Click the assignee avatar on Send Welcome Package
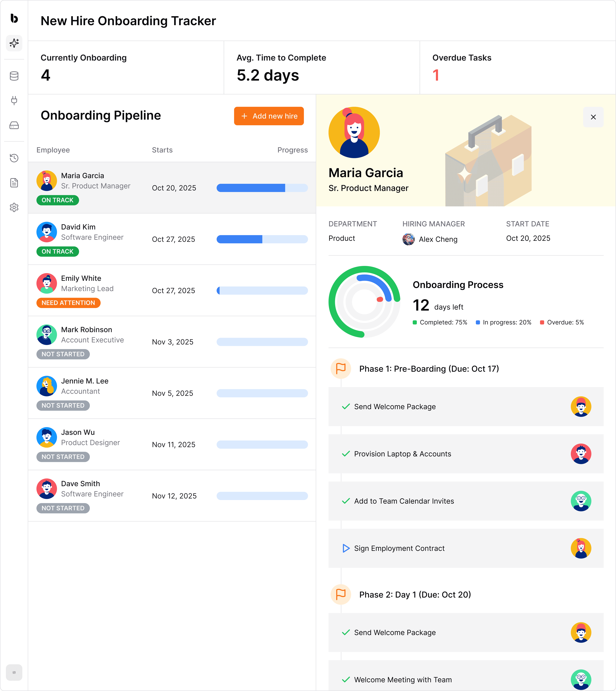The height and width of the screenshot is (691, 616). pyautogui.click(x=581, y=406)
